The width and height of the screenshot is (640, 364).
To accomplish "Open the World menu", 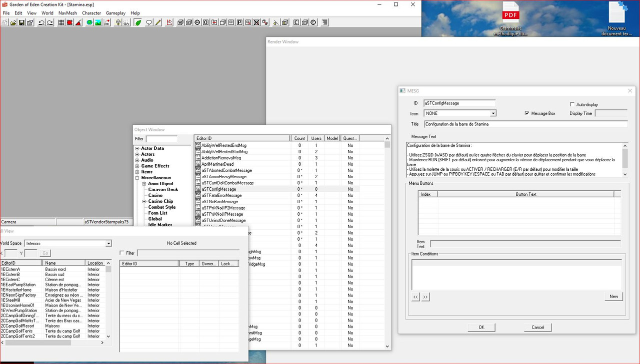I will coord(47,13).
